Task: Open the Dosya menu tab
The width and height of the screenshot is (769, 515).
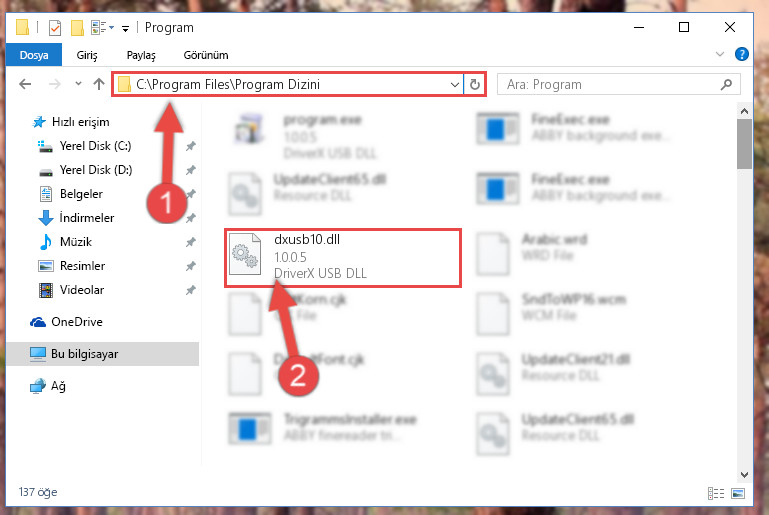Action: pyautogui.click(x=34, y=55)
